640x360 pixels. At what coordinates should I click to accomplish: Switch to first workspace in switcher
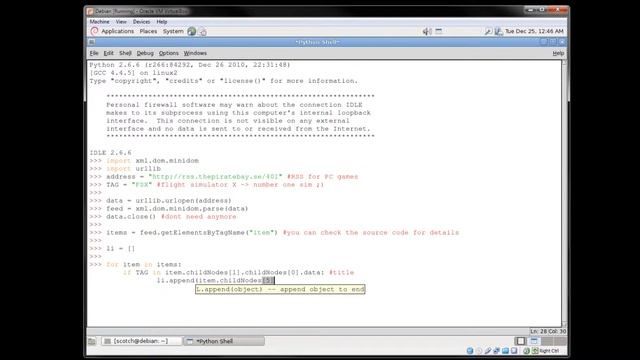pyautogui.click(x=521, y=341)
